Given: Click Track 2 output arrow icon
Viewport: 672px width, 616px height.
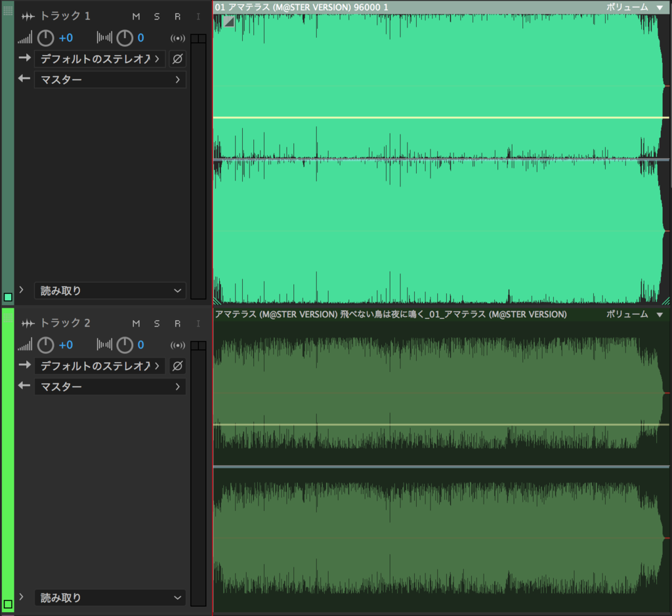Looking at the screenshot, I should (x=24, y=386).
